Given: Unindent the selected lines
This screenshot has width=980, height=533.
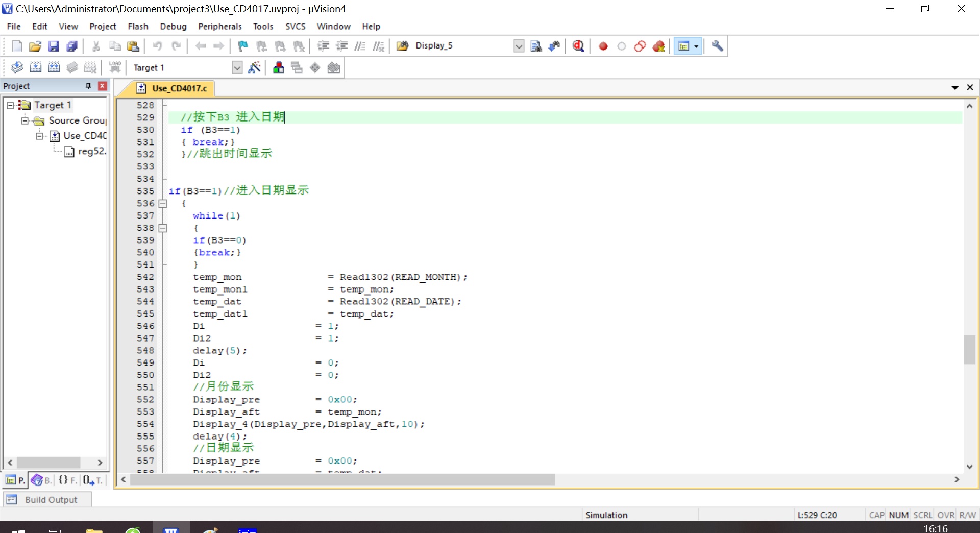Looking at the screenshot, I should [x=341, y=46].
